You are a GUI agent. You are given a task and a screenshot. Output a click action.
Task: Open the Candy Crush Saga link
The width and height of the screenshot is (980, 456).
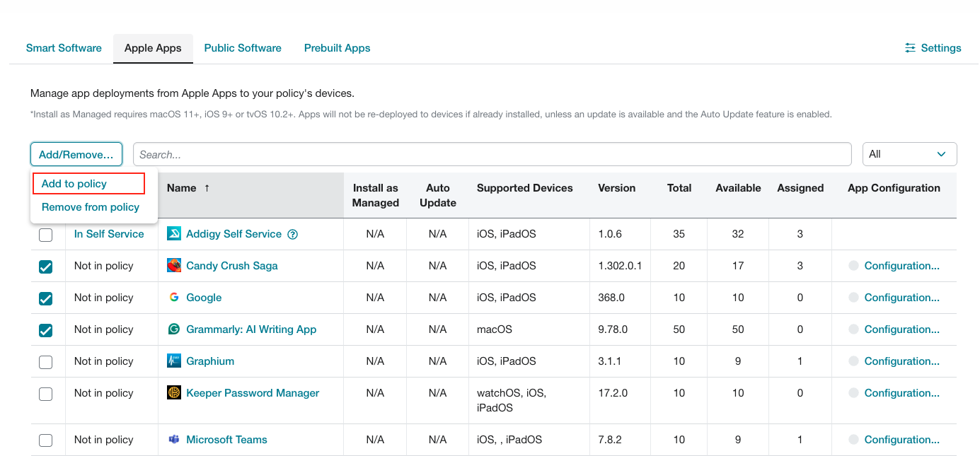coord(231,266)
